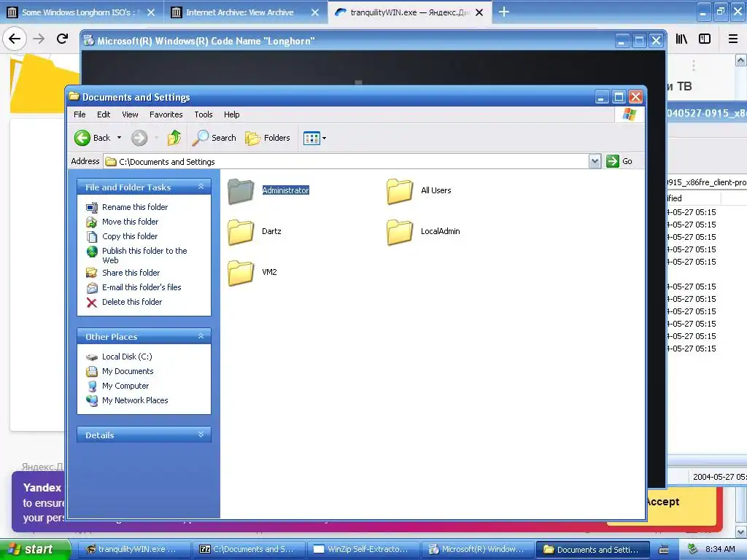Open the browser hamburger menu

(x=733, y=39)
